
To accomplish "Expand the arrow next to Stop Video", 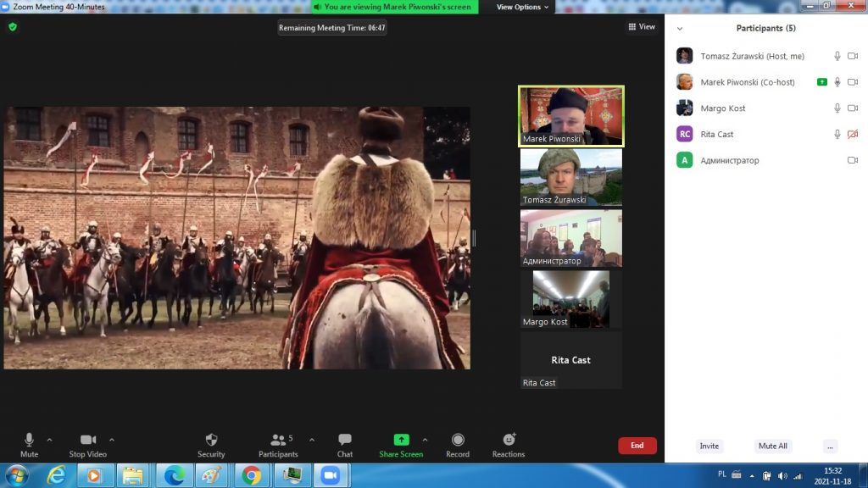I will 112,440.
